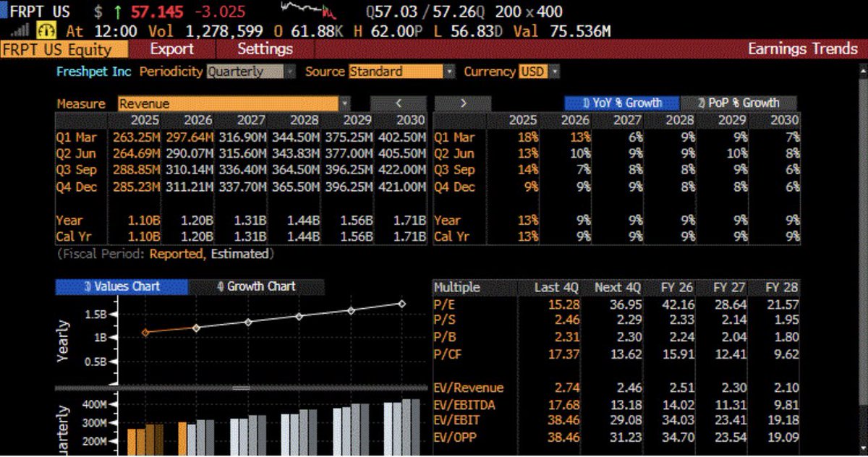
Task: Click the FRPT US ticker at top
Action: [x=39, y=12]
